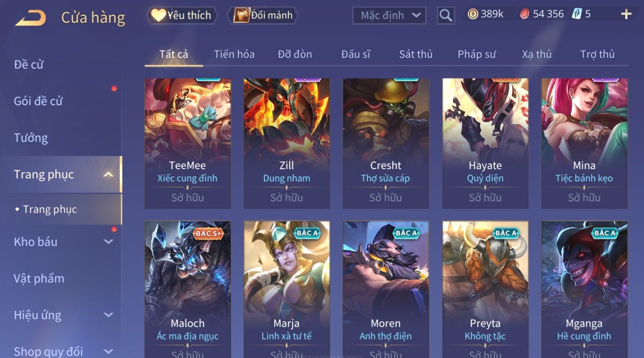Open the Maloch Ác ma địa ngục card
The width and height of the screenshot is (644, 358).
tap(188, 289)
